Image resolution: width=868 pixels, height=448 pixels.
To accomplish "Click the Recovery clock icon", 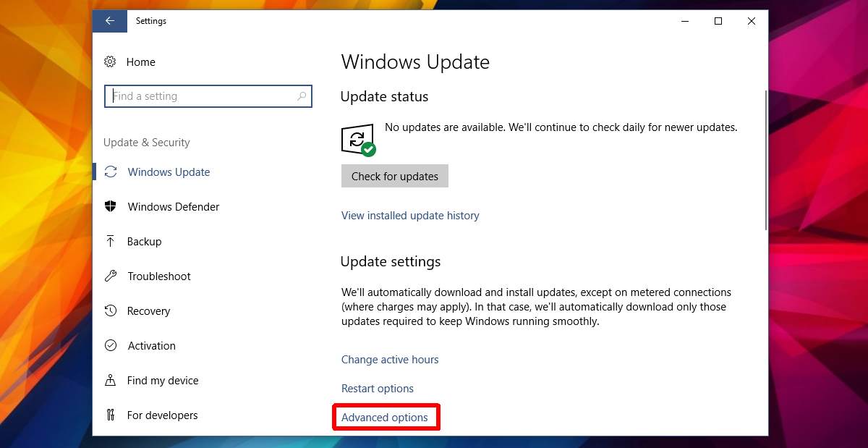I will coord(111,311).
